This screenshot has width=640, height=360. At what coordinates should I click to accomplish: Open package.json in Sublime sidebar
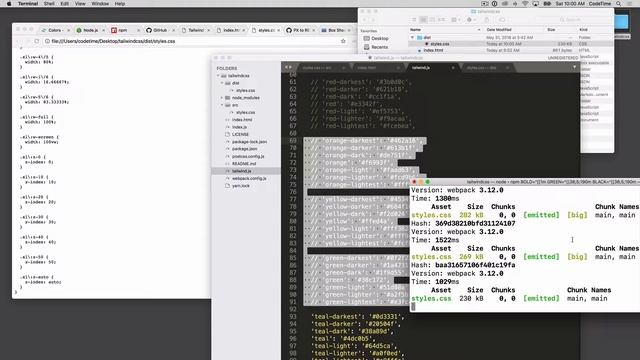244,149
